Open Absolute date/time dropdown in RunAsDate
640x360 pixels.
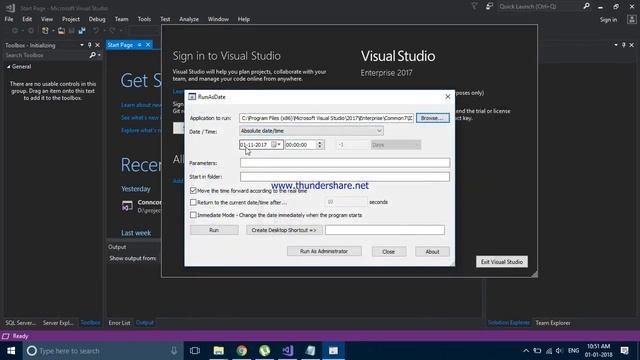pyautogui.click(x=311, y=131)
